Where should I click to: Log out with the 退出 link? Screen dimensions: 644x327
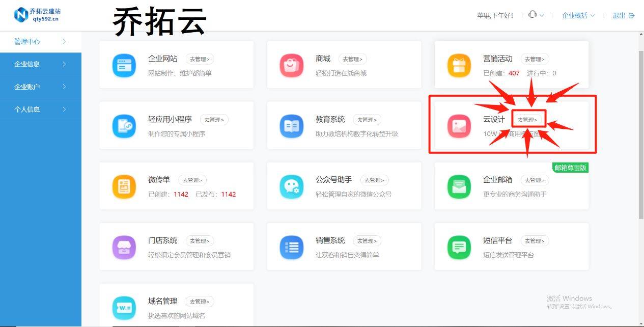click(x=624, y=15)
